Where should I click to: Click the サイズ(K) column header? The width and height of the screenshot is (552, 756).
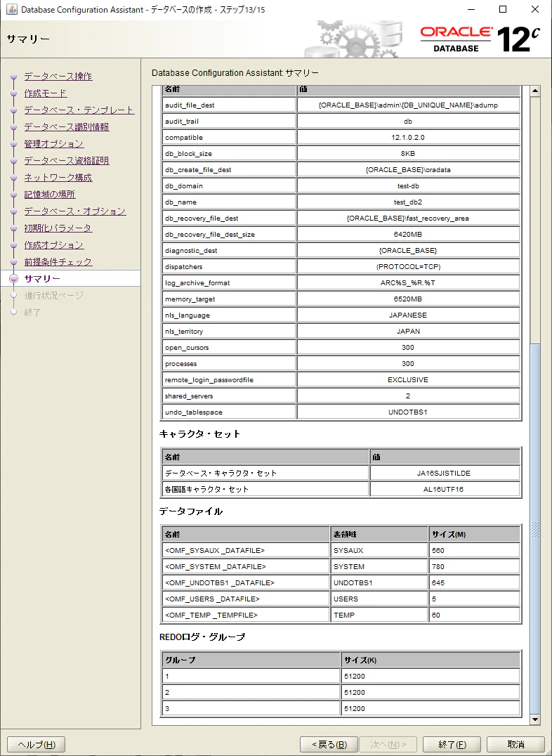(431, 660)
